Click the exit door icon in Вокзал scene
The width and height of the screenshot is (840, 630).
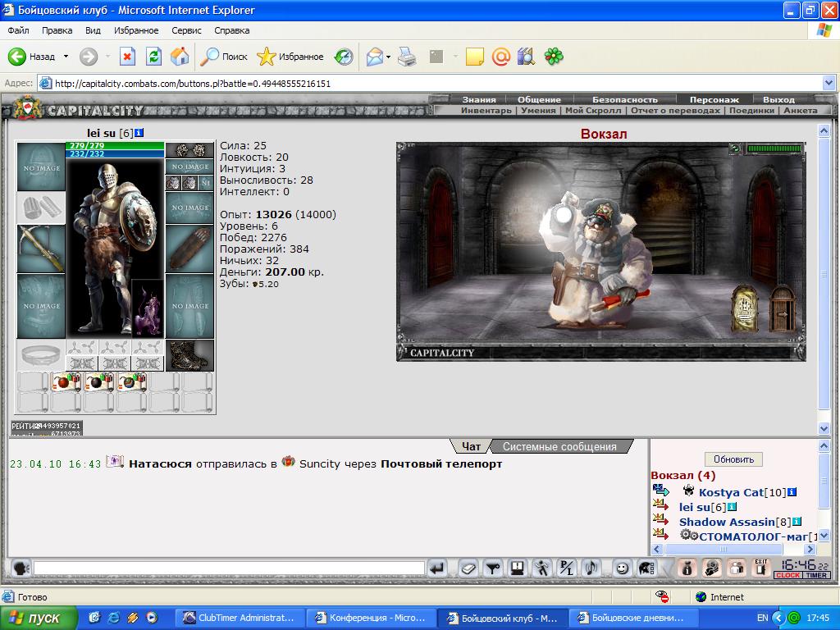pyautogui.click(x=782, y=309)
